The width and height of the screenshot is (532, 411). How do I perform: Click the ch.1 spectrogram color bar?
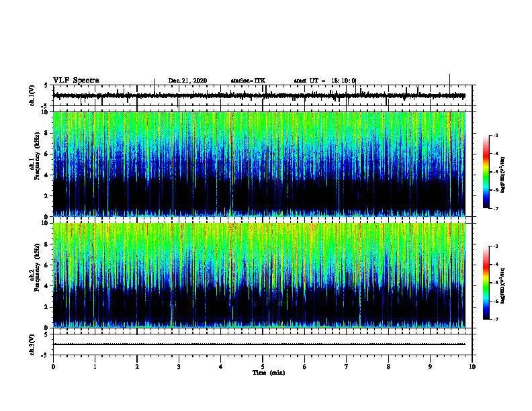click(486, 172)
